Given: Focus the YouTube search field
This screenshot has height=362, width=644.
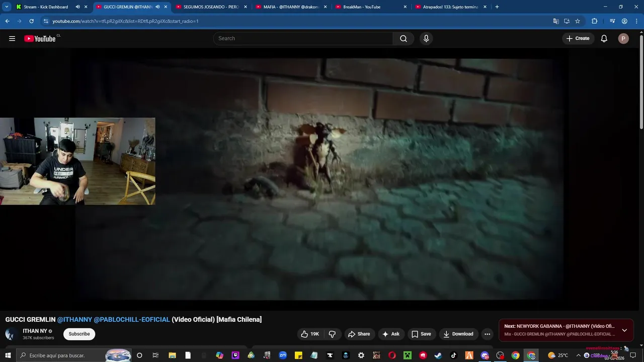Looking at the screenshot, I should point(303,38).
